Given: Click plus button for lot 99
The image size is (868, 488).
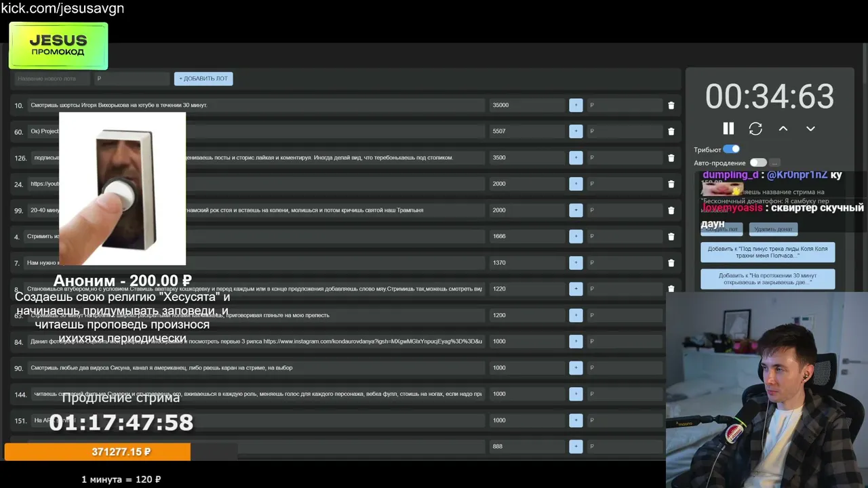Looking at the screenshot, I should (x=576, y=210).
